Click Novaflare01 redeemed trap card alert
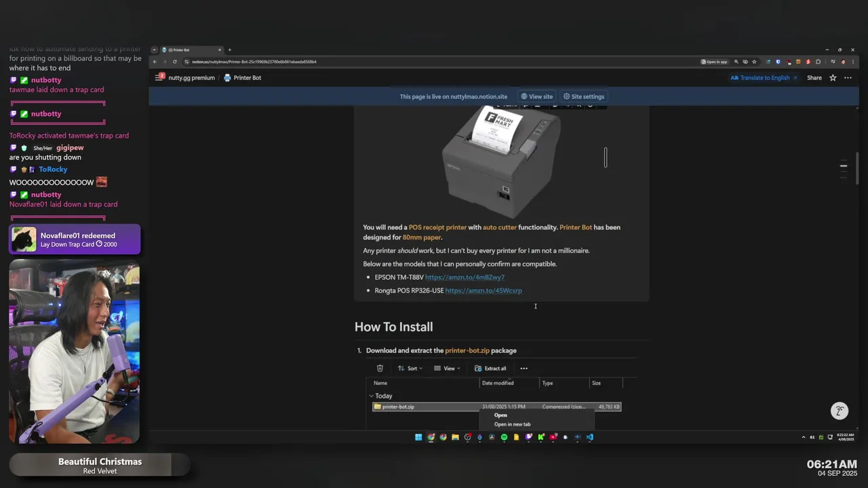The height and width of the screenshot is (488, 868). coord(75,239)
